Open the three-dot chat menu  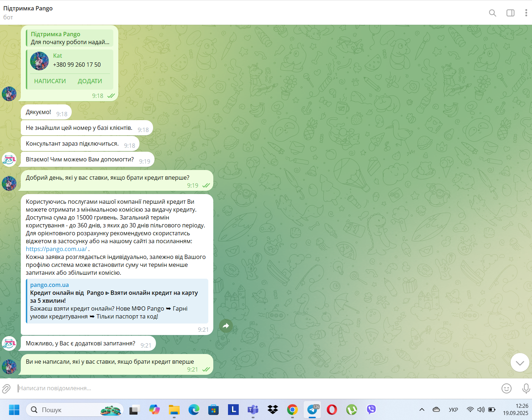tap(526, 13)
